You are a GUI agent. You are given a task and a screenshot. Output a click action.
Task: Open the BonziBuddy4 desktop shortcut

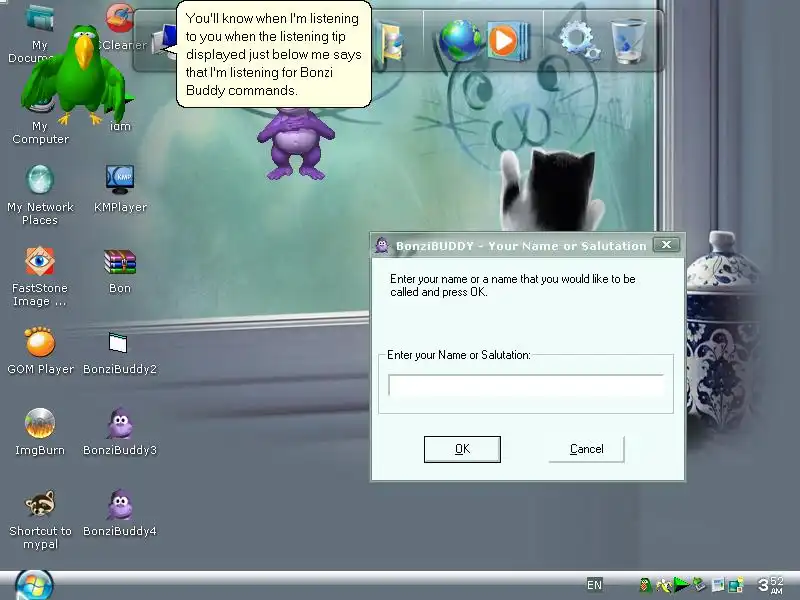click(120, 512)
